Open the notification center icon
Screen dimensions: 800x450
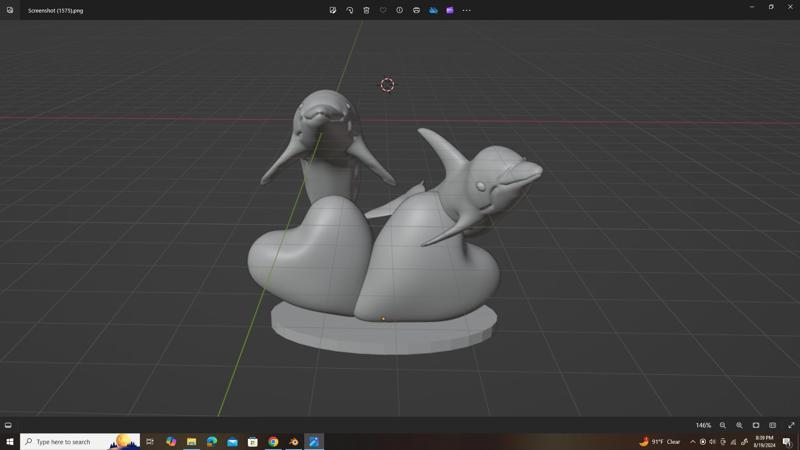[x=787, y=442]
